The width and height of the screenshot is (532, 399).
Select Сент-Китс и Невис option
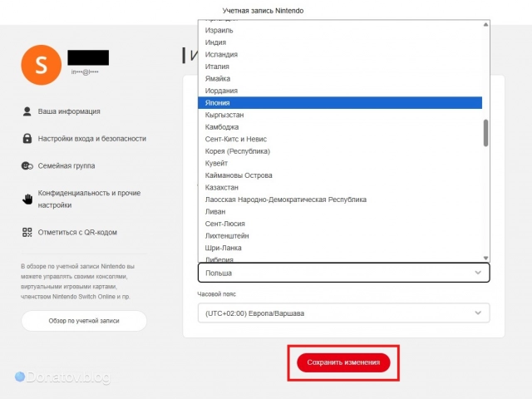click(x=340, y=139)
